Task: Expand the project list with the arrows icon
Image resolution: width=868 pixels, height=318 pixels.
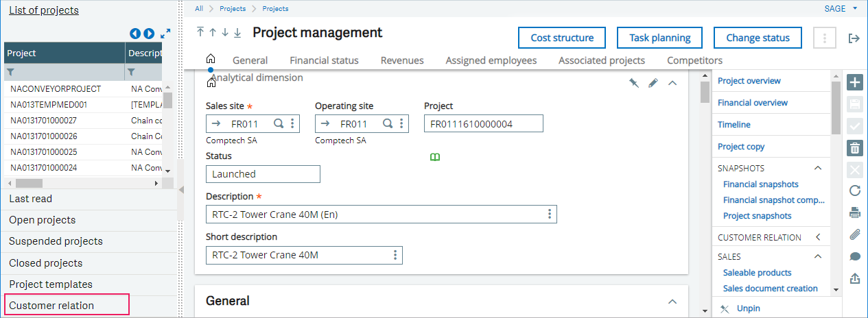Action: [165, 34]
